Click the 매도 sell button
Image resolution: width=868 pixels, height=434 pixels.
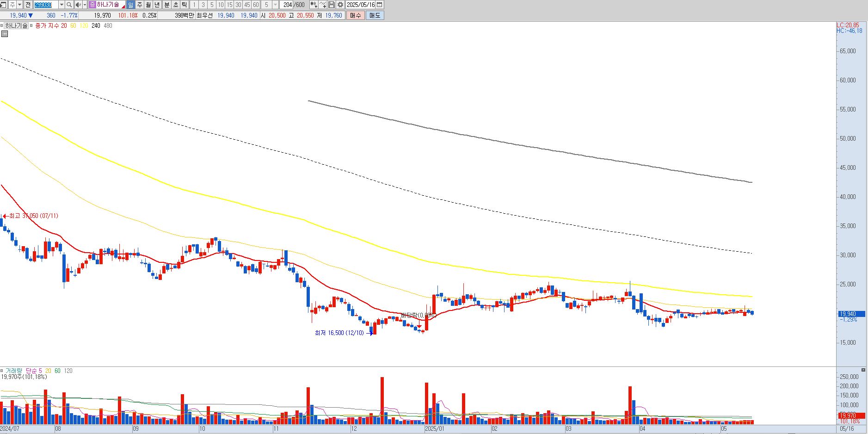pos(375,15)
